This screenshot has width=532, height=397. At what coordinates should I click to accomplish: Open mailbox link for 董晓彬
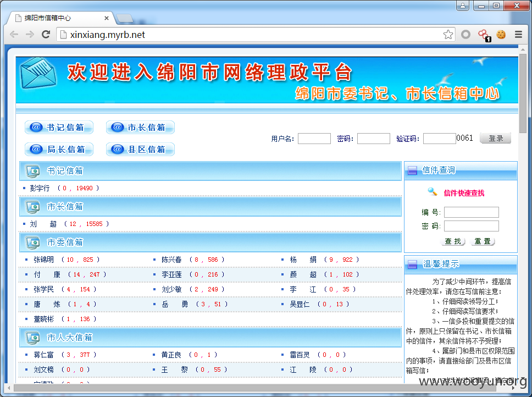pyautogui.click(x=43, y=319)
